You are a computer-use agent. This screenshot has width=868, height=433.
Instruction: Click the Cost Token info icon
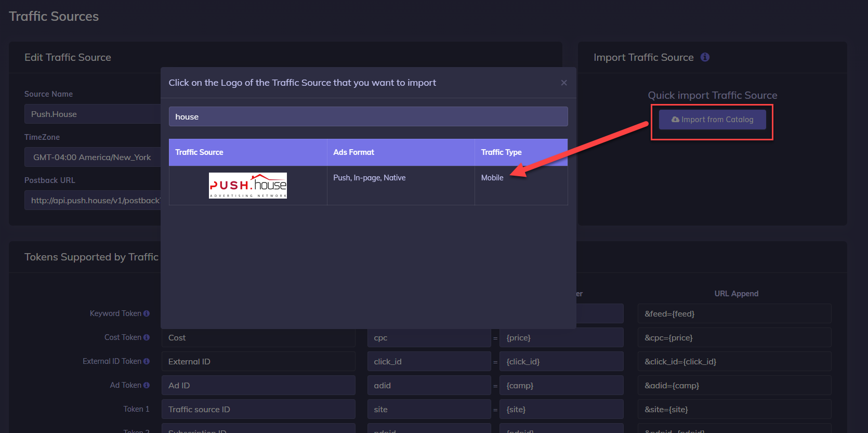click(147, 337)
